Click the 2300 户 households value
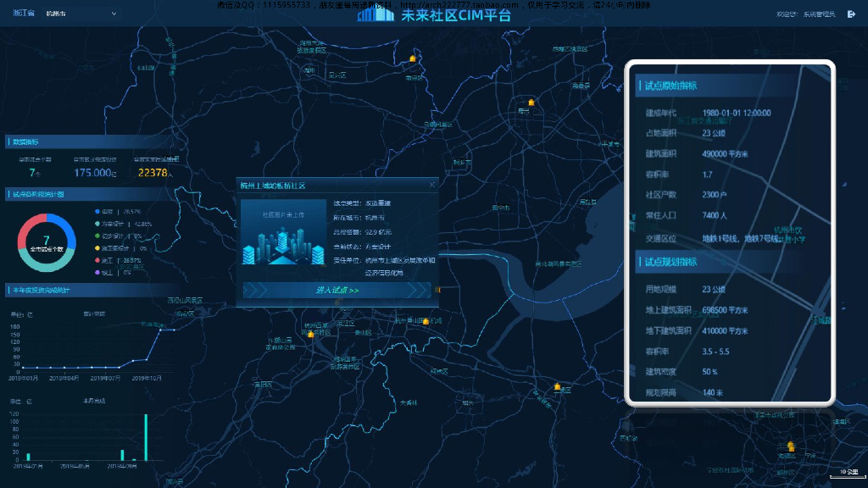 click(714, 194)
